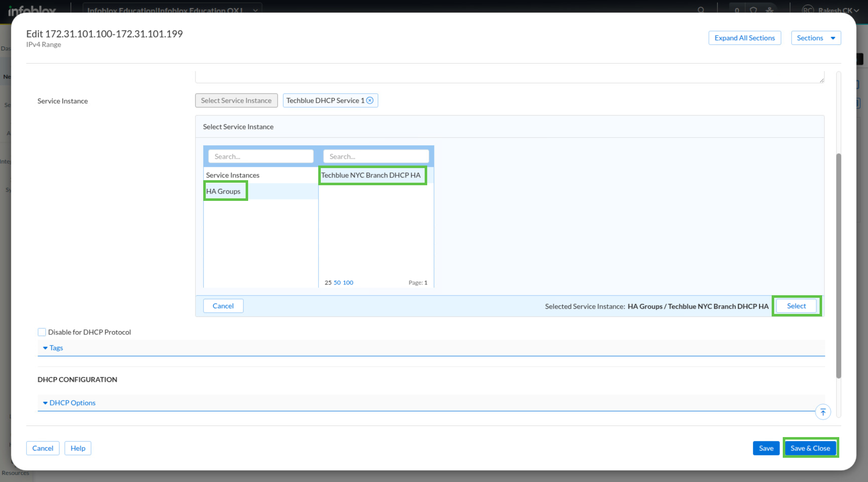Click the 'Edit 172.31.101.100-172.31.101.199' title
Viewport: 868px width, 482px height.
click(x=104, y=34)
